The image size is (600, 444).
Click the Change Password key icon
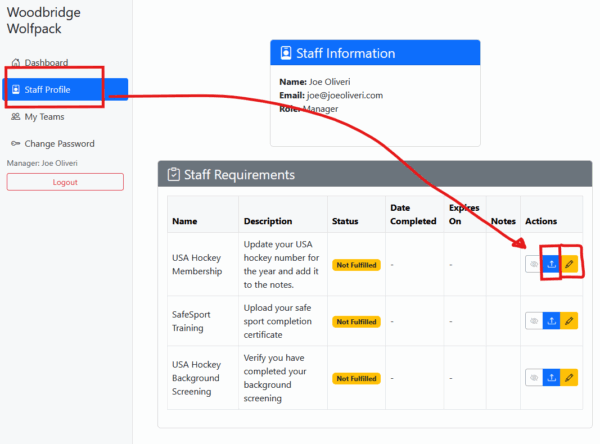(x=16, y=144)
